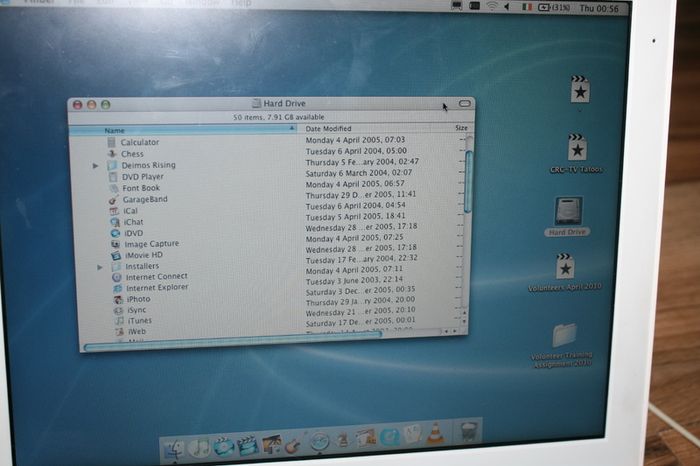Click the Thu 00:56 menu bar clock
The image size is (700, 466).
point(599,8)
